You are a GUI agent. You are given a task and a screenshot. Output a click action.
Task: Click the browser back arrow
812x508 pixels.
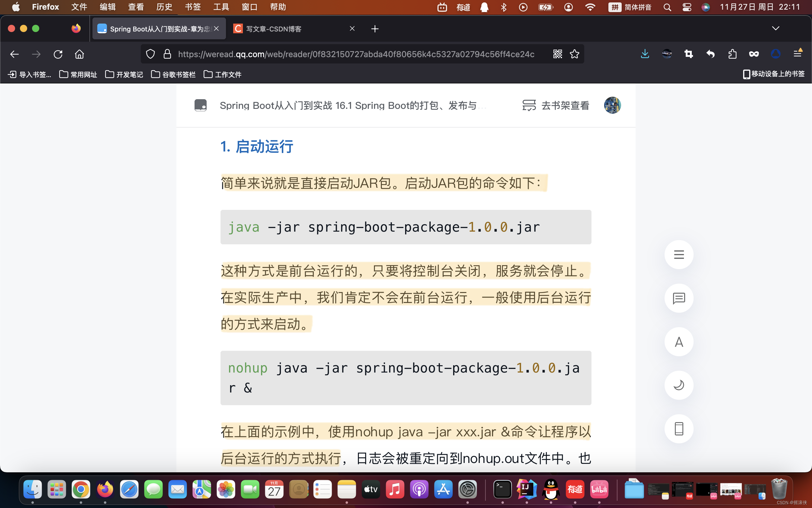coord(14,54)
